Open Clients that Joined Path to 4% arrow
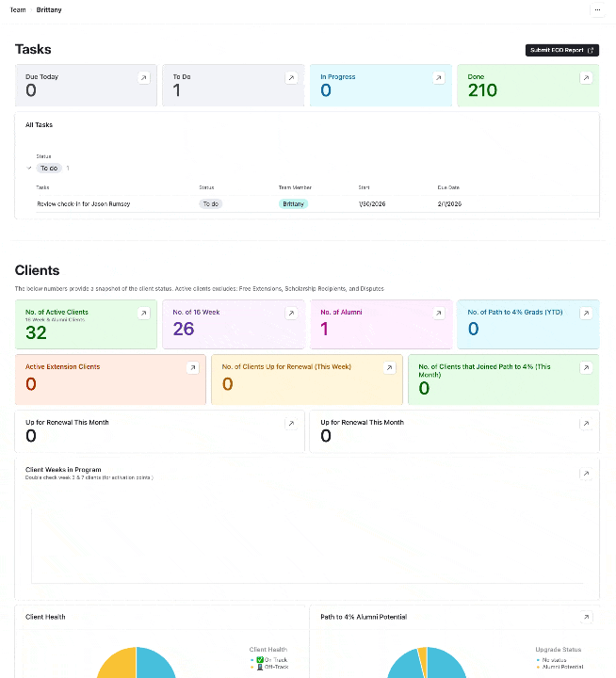 (586, 367)
